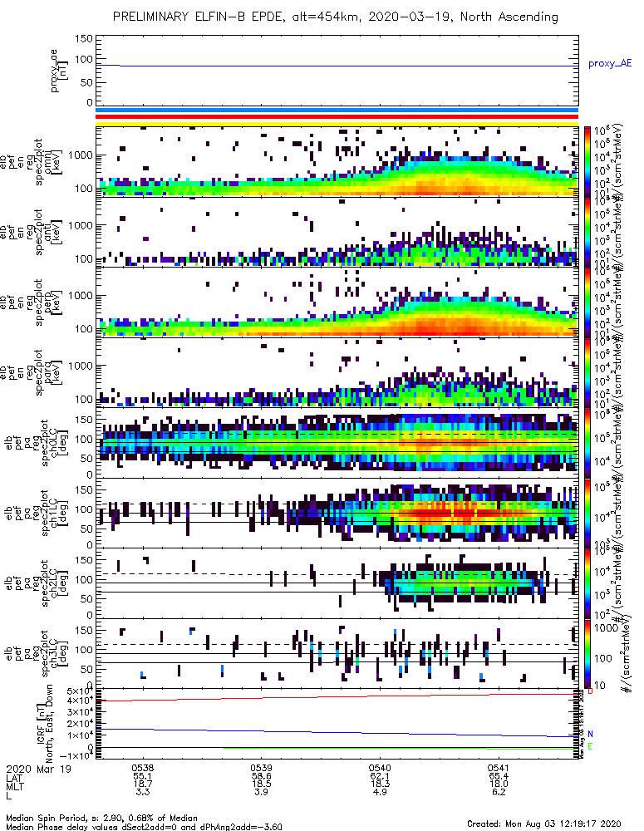Click the omni energy spectrogram panel
The width and height of the screenshot is (644, 831).
pos(337,162)
